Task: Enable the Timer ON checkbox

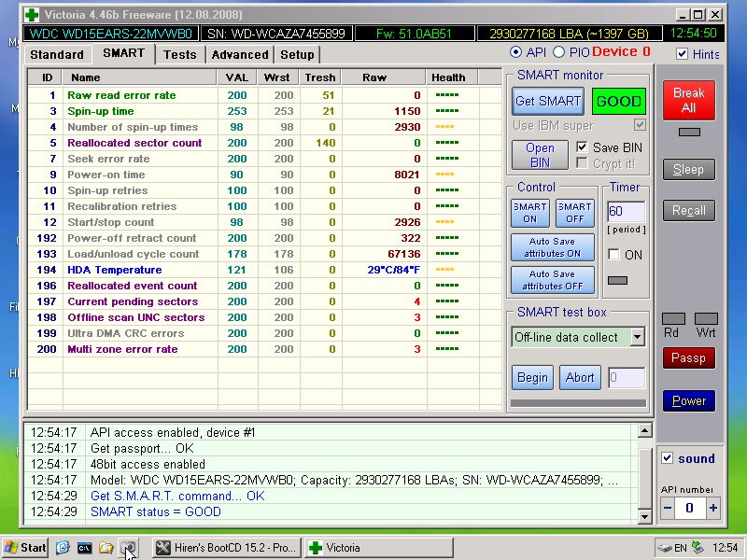Action: [613, 254]
